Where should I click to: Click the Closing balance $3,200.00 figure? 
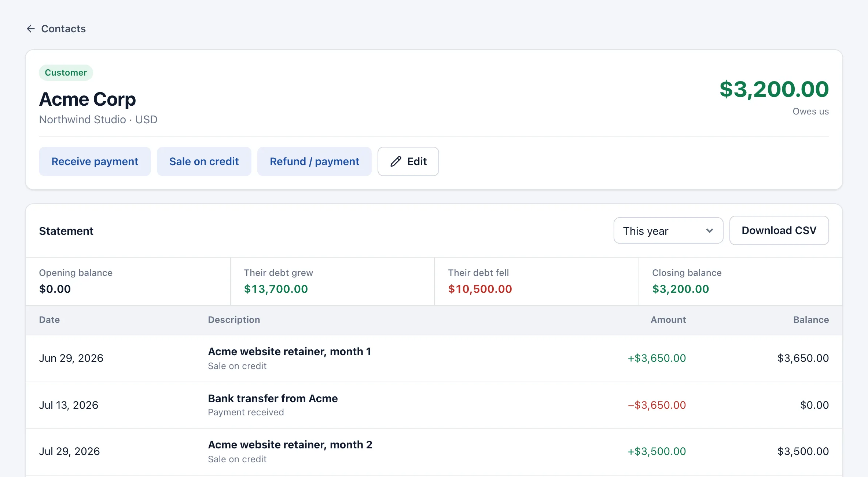point(681,289)
